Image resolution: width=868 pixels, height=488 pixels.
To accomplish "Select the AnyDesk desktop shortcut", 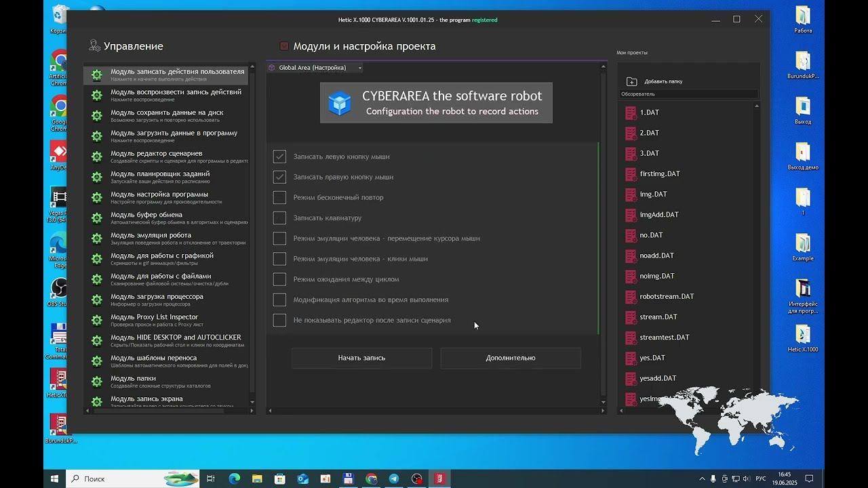I will [59, 156].
